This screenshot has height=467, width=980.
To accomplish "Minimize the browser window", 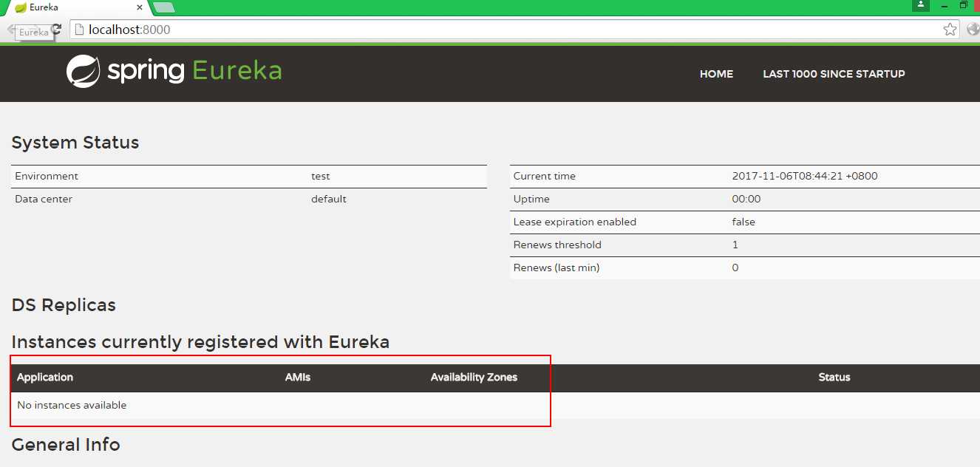I will click(945, 5).
